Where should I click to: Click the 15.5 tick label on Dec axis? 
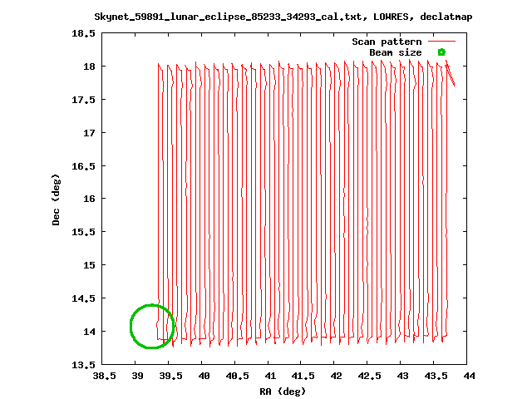click(83, 232)
